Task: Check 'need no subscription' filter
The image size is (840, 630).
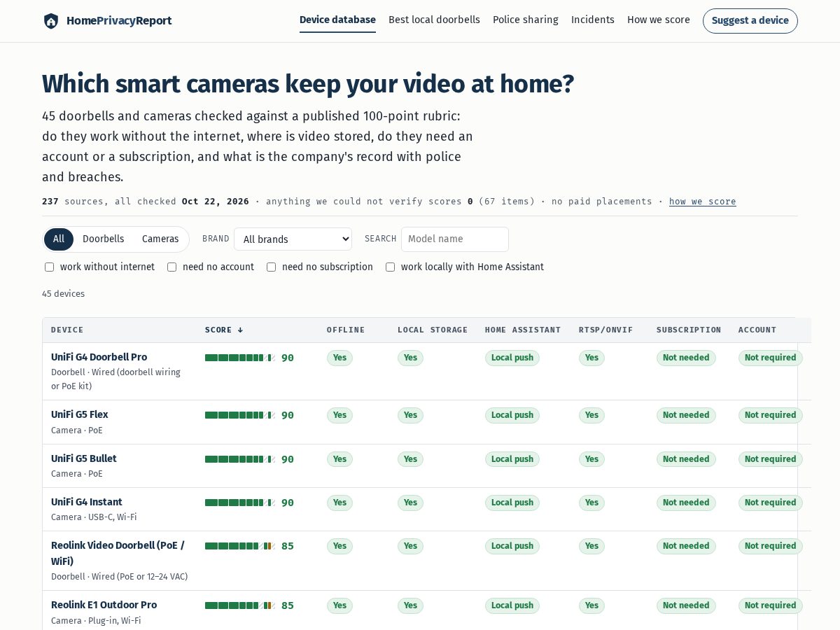Action: click(271, 267)
